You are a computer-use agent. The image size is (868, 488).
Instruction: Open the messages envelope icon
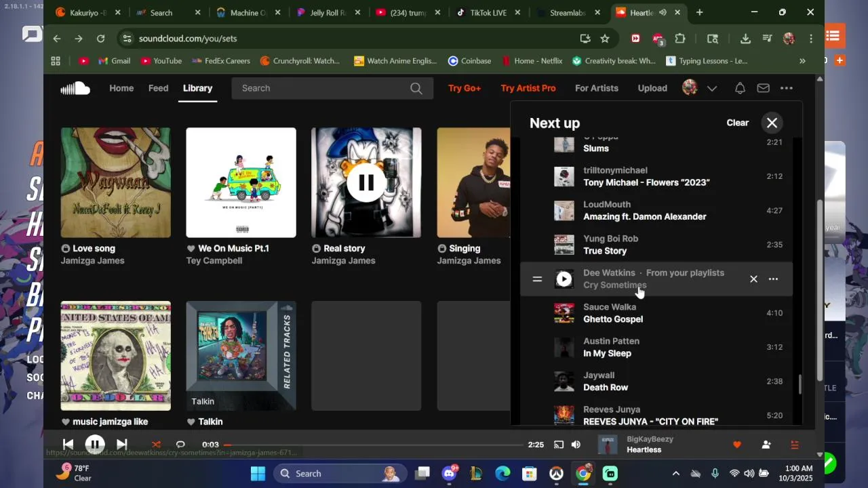(x=763, y=88)
